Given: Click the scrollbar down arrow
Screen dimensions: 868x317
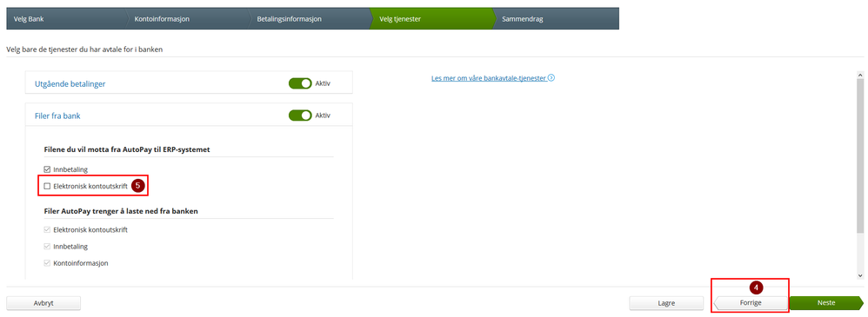Looking at the screenshot, I should click(x=859, y=275).
